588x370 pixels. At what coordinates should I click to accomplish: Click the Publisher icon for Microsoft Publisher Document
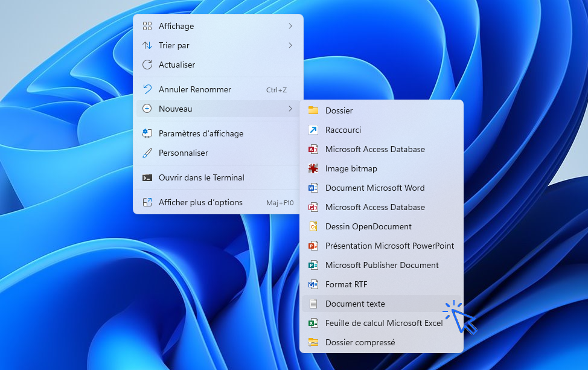click(x=313, y=265)
